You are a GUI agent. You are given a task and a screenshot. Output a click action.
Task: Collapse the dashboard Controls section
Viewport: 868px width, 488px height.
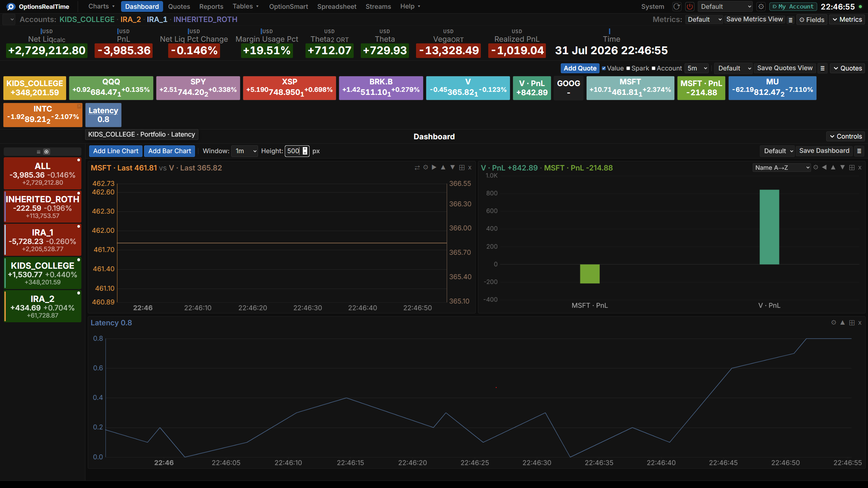pos(846,137)
